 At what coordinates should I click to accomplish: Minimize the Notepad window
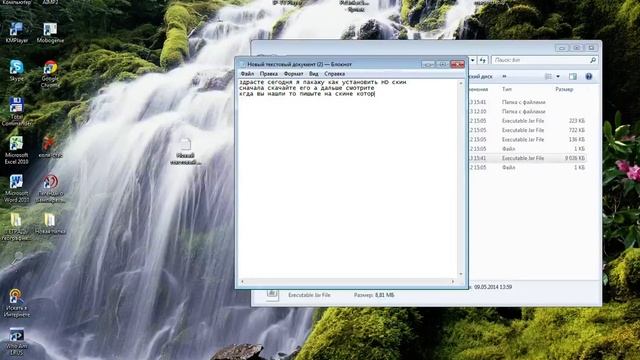point(428,64)
